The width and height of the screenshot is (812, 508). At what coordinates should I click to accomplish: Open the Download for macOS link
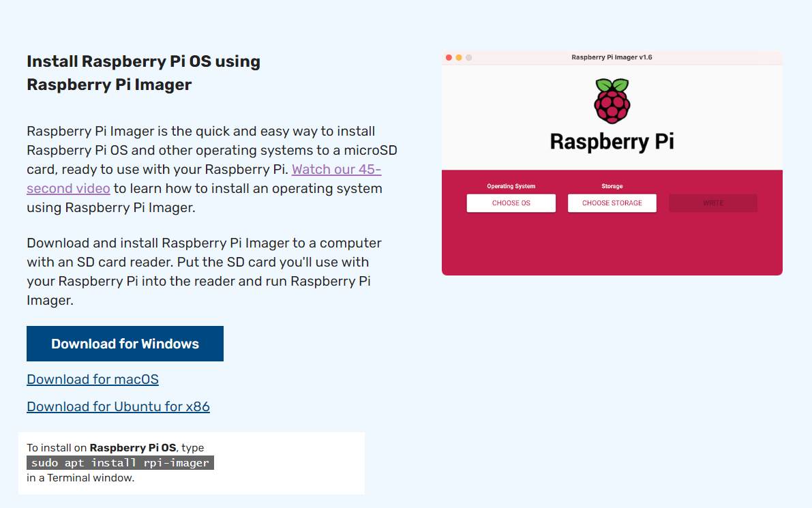point(93,379)
